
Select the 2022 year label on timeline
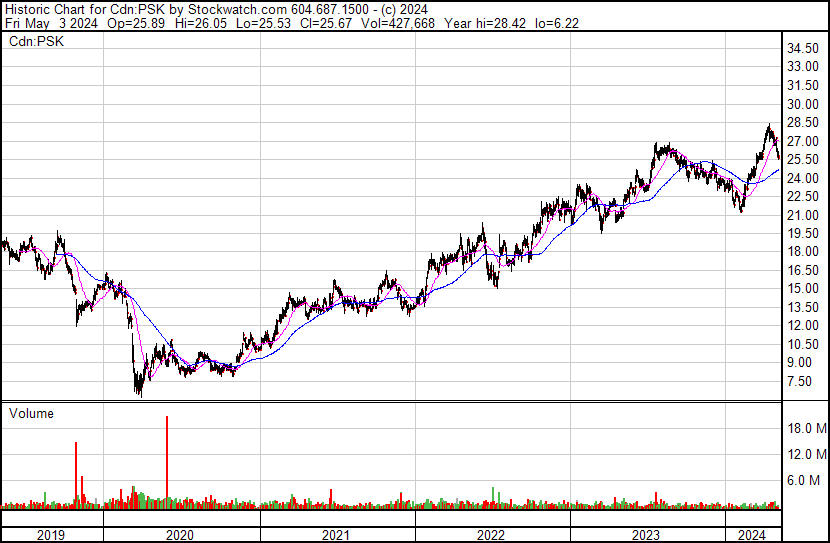point(491,535)
